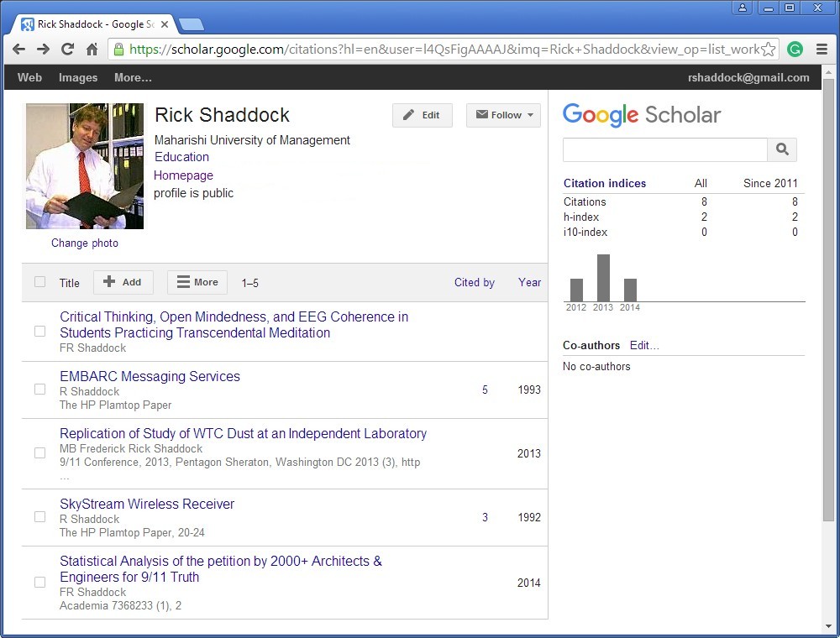This screenshot has width=840, height=638.
Task: Go forward with the browser forward arrow
Action: pos(43,50)
